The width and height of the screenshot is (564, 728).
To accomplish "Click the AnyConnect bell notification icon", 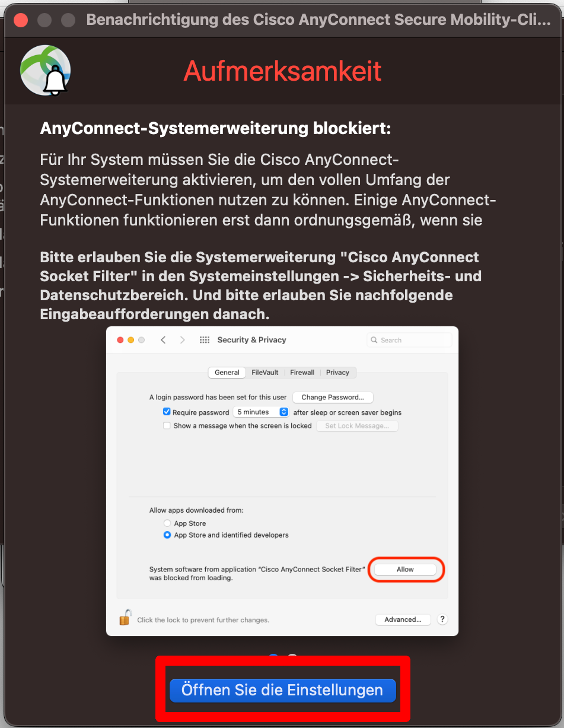I will [x=45, y=69].
